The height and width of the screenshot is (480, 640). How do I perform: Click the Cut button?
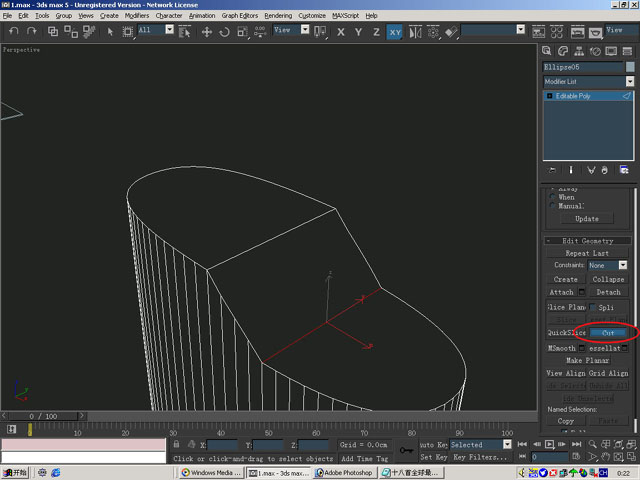[x=608, y=332]
